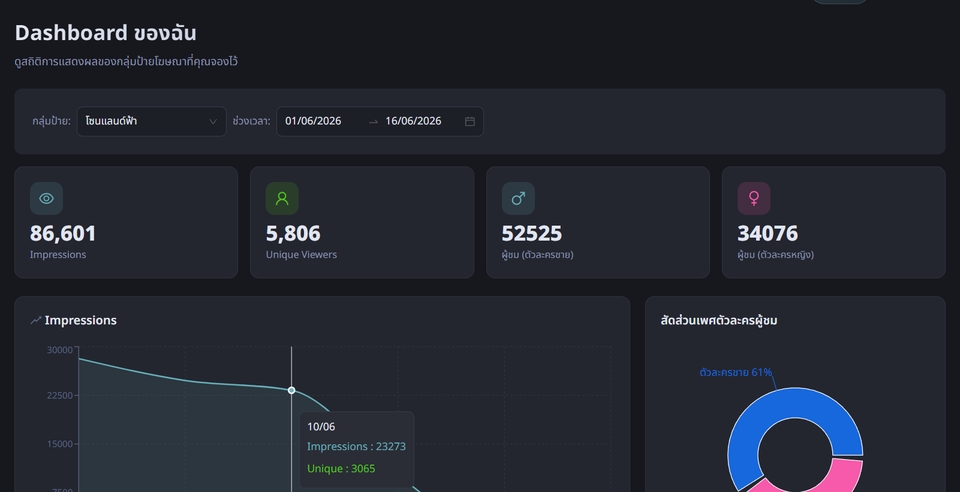
Task: Click the arrow between start and end dates
Action: [x=373, y=122]
